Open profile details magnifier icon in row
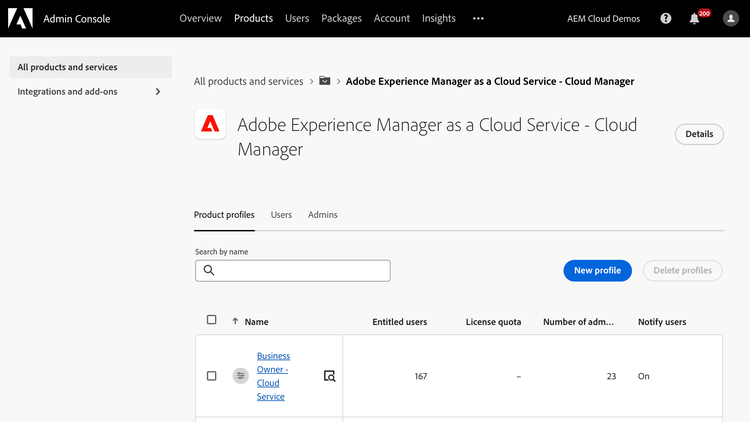750x422 pixels. (329, 376)
